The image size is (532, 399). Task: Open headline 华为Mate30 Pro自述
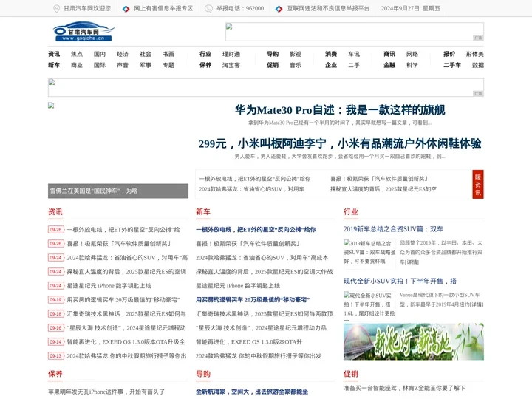[340, 109]
